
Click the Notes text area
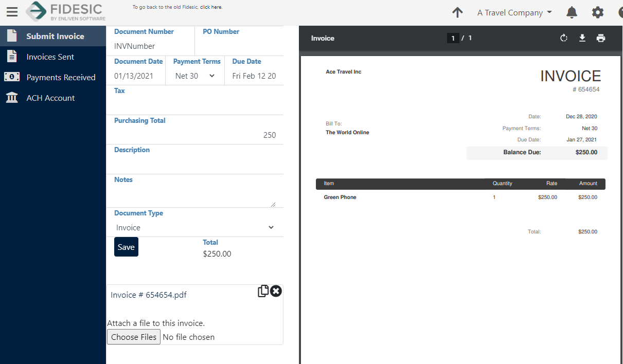point(195,196)
